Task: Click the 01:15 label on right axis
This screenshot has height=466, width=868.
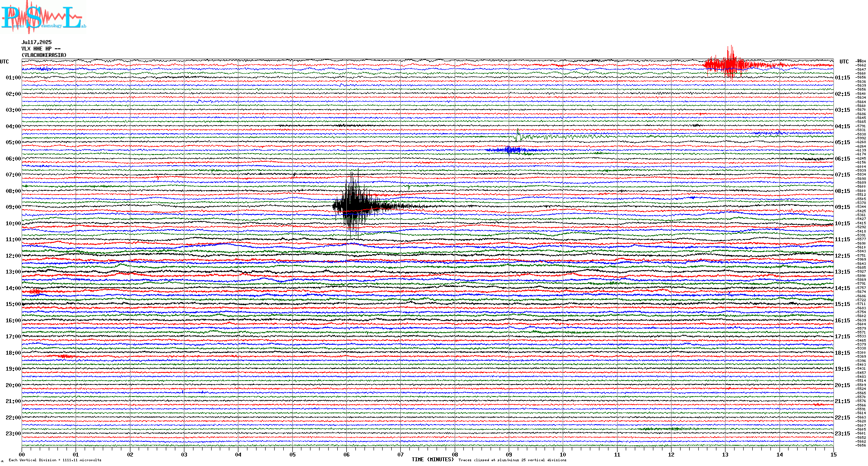Action: [x=843, y=78]
